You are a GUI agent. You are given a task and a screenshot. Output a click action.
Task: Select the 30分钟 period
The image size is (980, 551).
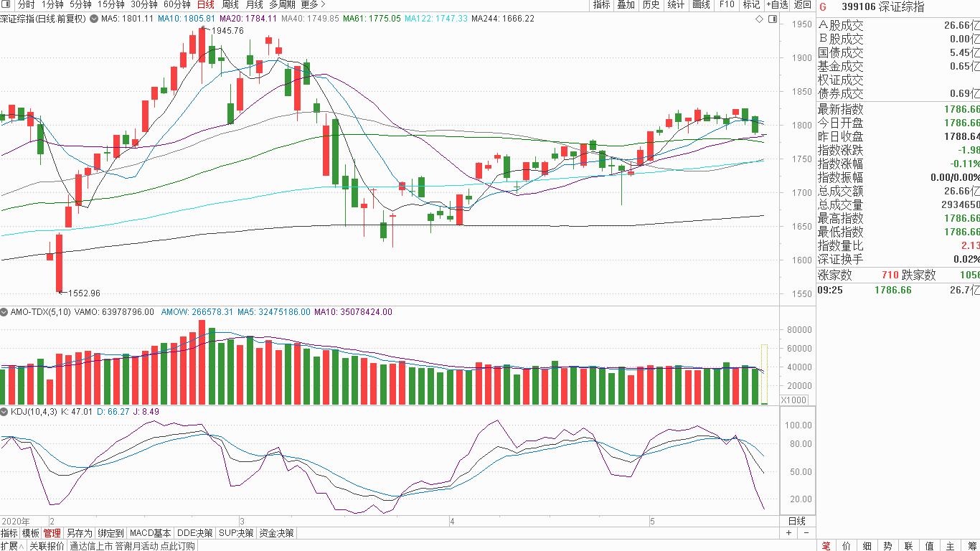click(x=144, y=5)
